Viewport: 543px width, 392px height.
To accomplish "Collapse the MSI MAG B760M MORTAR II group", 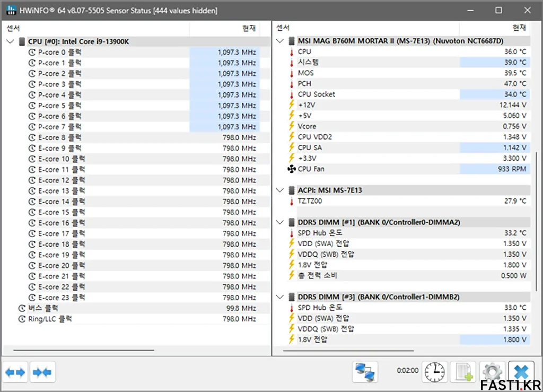I will [x=280, y=41].
